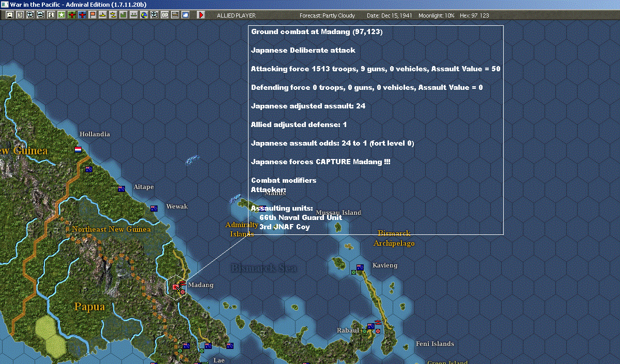Select the Wewak city label
Screen dimensions: 620x364
coord(177,207)
